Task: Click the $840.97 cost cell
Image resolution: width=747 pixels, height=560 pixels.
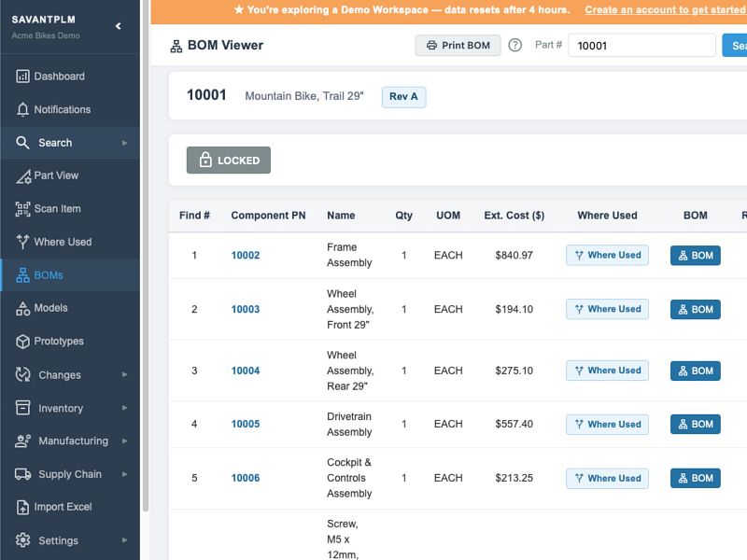Action: click(x=514, y=255)
